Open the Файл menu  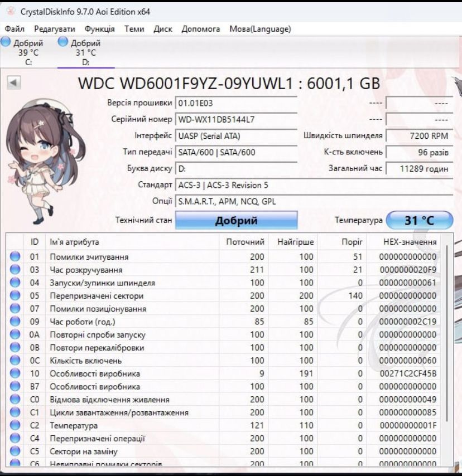pos(15,29)
